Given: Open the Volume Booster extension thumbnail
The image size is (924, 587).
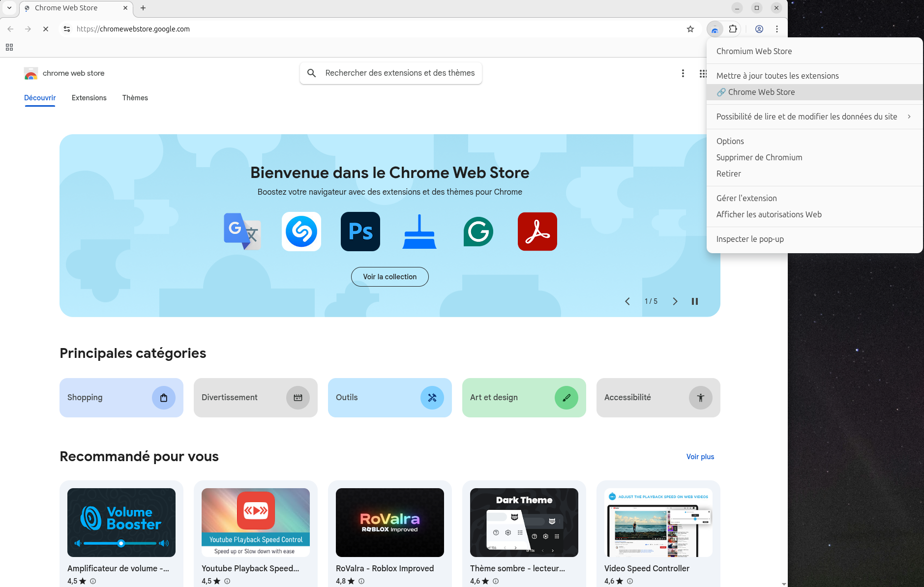Looking at the screenshot, I should (x=121, y=522).
